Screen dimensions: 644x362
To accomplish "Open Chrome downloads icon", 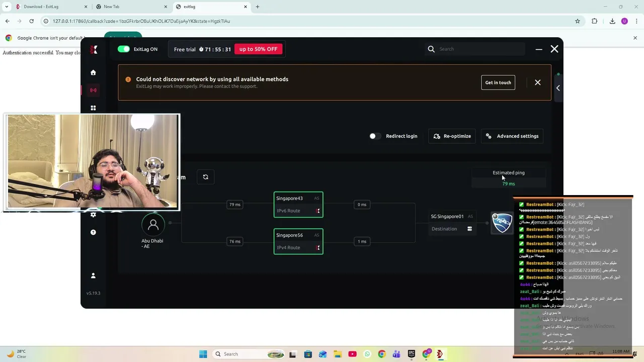I will (612, 21).
